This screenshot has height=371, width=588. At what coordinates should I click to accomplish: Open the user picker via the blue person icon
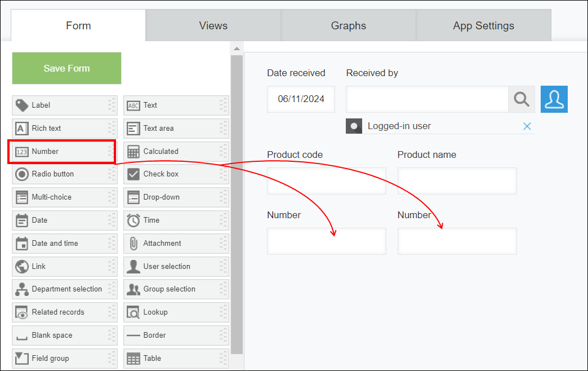click(x=554, y=99)
